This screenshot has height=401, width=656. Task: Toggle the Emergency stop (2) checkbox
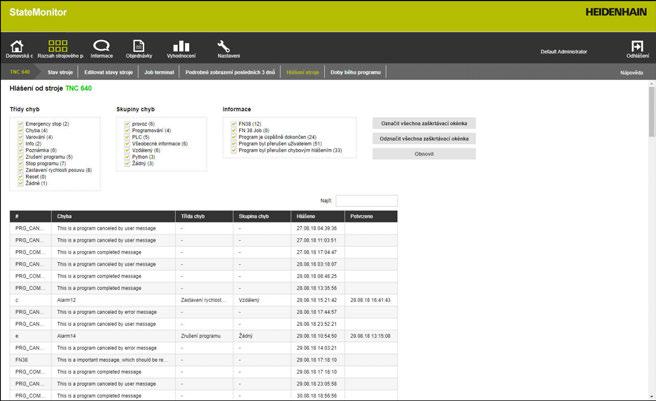coord(20,124)
